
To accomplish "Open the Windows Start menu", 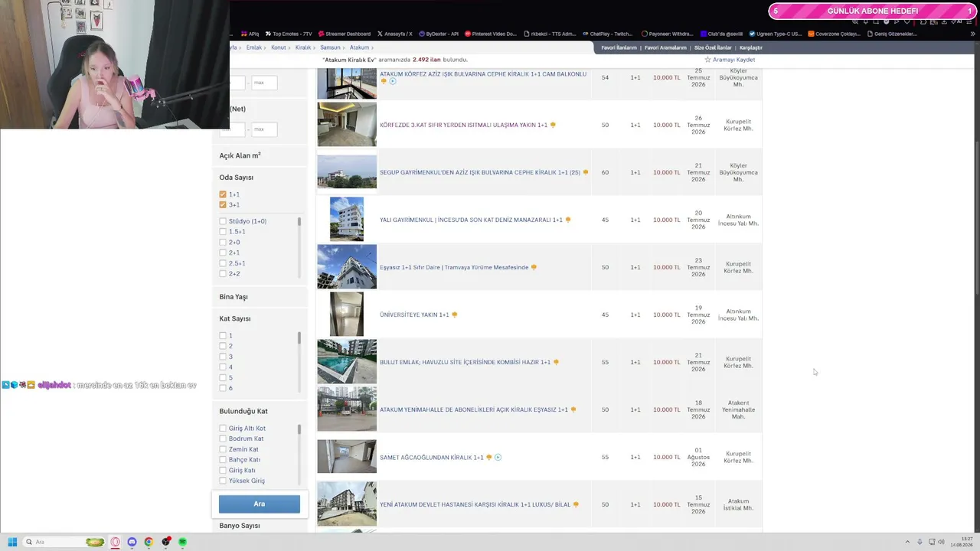I will pos(12,542).
